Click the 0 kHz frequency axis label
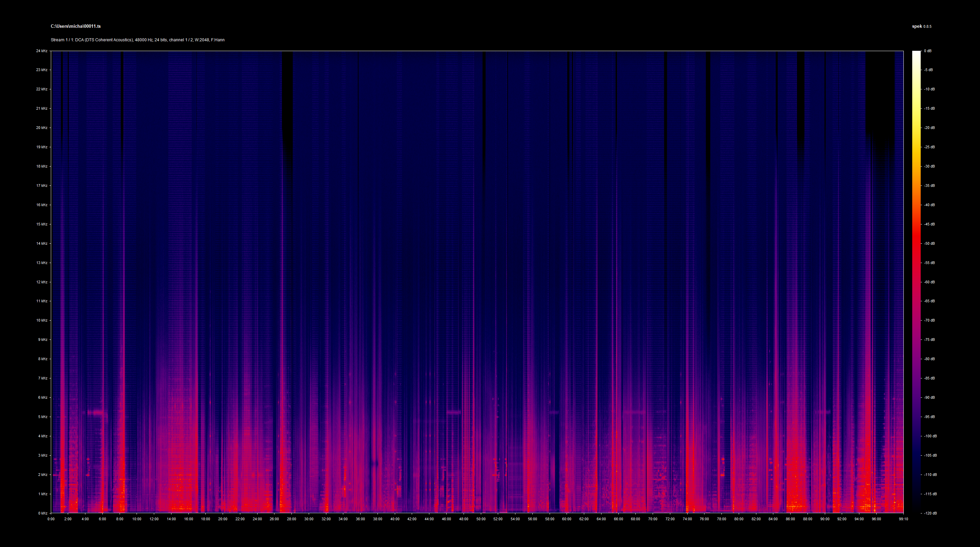The height and width of the screenshot is (547, 980). [x=43, y=513]
